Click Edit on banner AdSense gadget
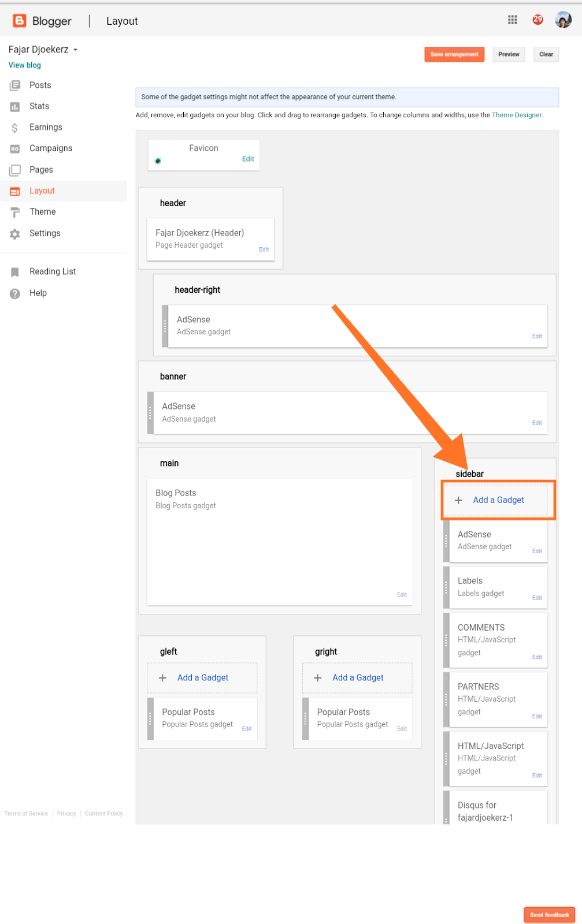Viewport: 582px width, 924px height. tap(537, 423)
